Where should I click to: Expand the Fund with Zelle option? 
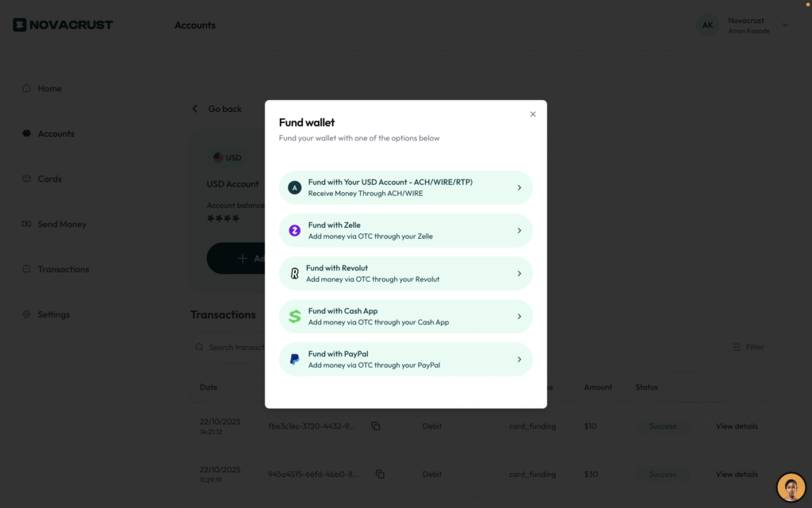point(405,230)
